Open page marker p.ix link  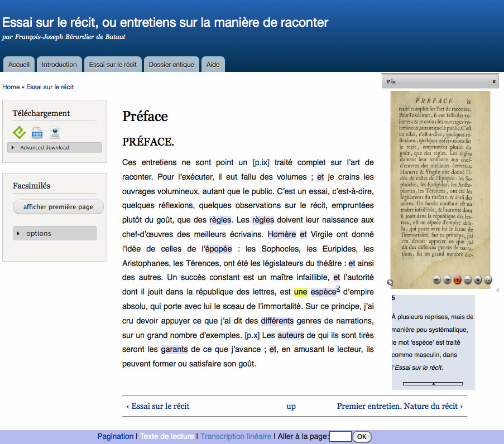click(x=261, y=162)
